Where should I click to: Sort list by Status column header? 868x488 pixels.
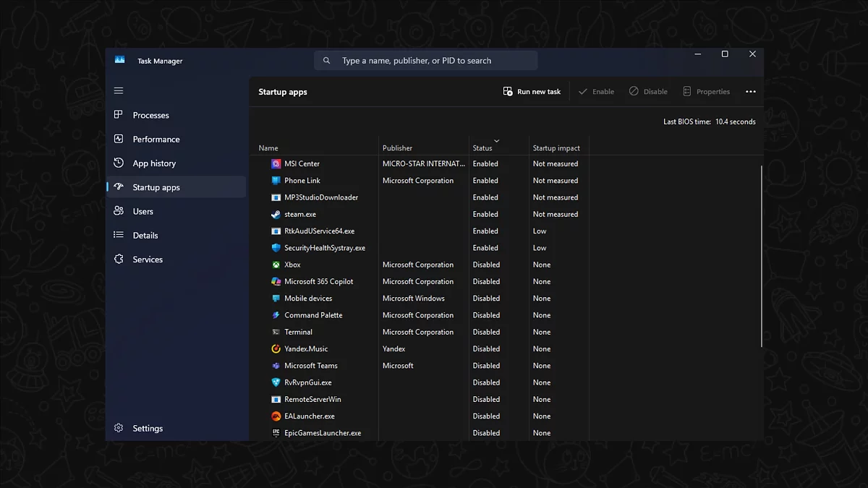(482, 148)
